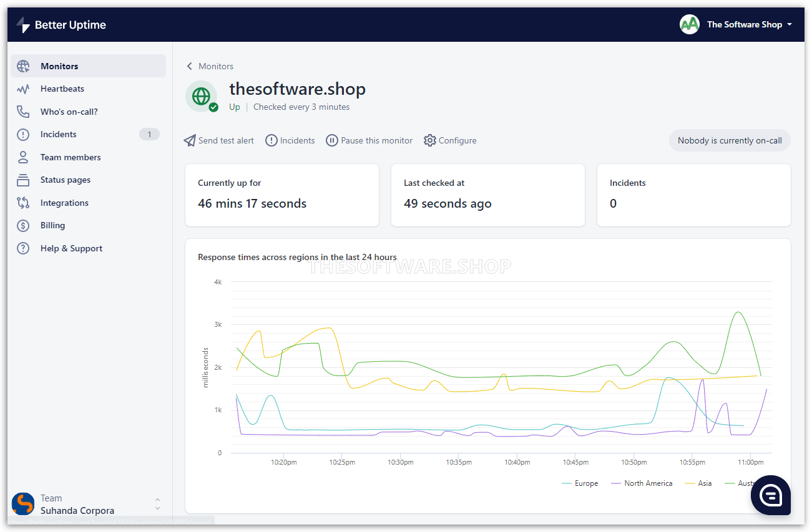Click the Status pages stack icon
Image resolution: width=812 pixels, height=532 pixels.
pyautogui.click(x=23, y=180)
